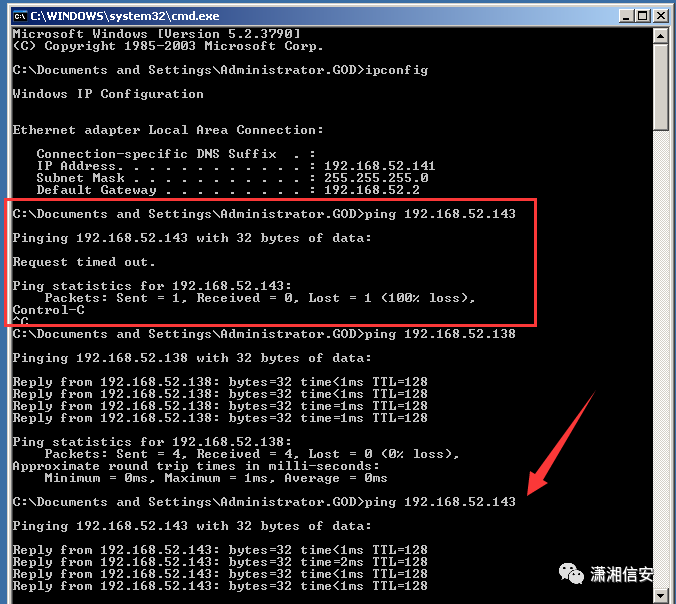This screenshot has width=676, height=604.
Task: Click the cmd.exe title bar text
Action: point(125,16)
